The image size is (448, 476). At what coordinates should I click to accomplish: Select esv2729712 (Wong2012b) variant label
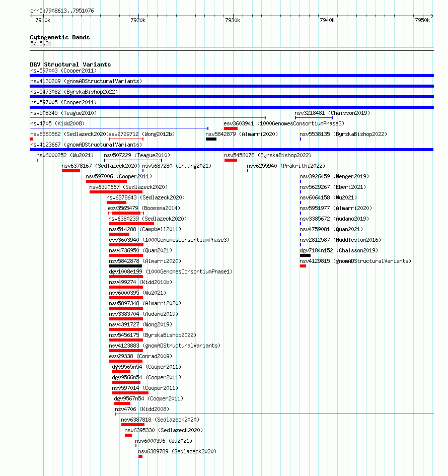point(141,134)
